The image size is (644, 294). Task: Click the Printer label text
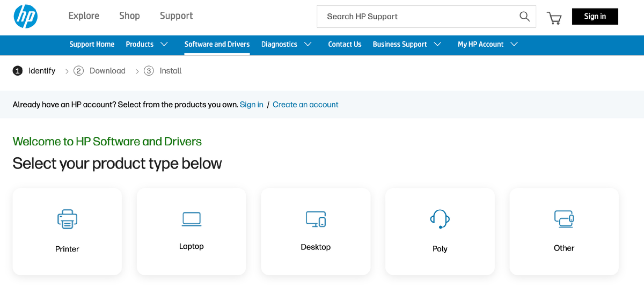tap(67, 249)
